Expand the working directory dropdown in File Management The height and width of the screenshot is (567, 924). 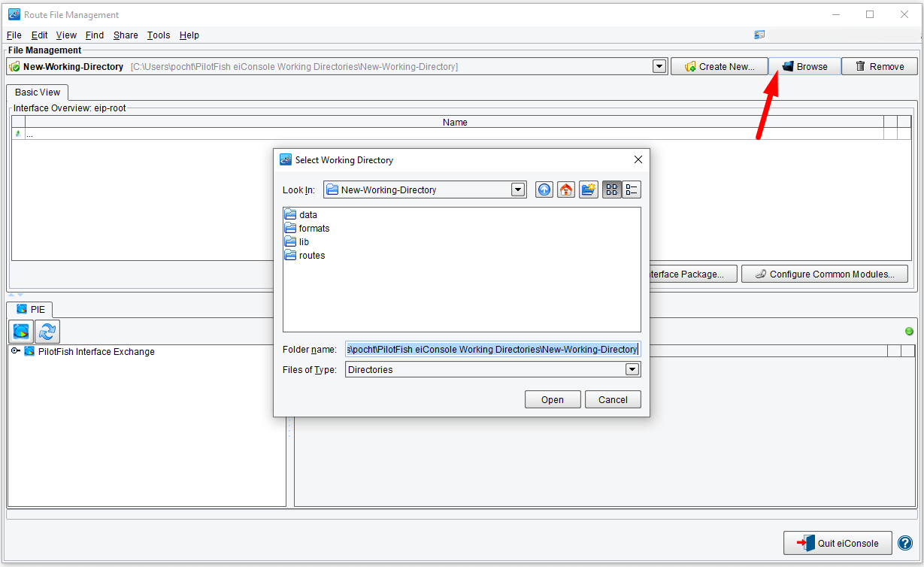(x=659, y=66)
